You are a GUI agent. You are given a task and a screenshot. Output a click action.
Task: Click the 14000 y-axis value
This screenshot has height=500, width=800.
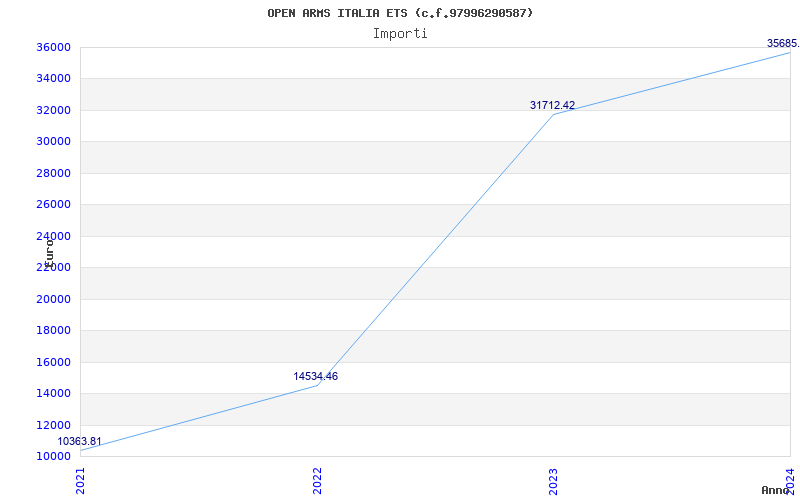click(x=53, y=393)
